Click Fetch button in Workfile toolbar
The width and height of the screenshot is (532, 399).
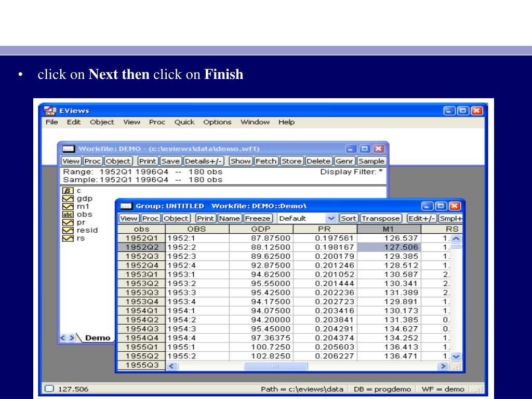pyautogui.click(x=266, y=161)
